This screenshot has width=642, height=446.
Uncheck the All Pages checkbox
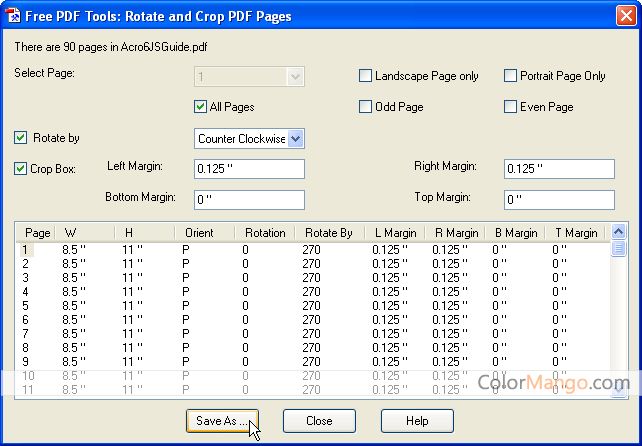tap(200, 107)
